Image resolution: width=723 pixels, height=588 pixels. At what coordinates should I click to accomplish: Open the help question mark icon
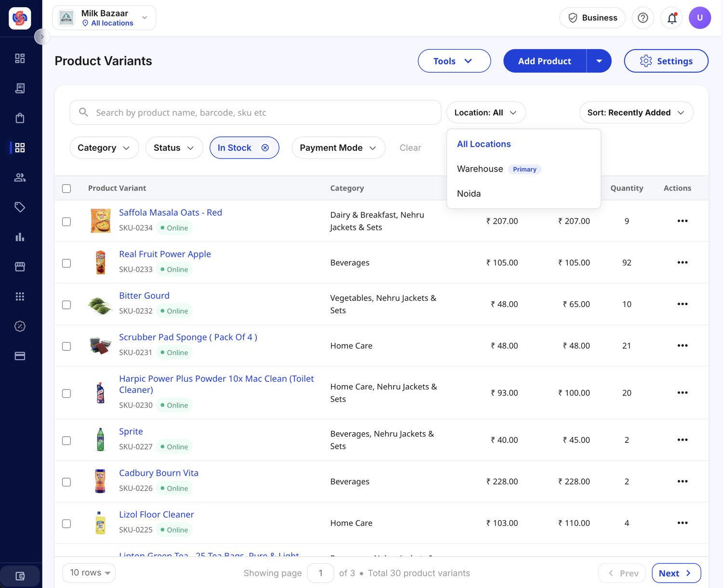(643, 18)
